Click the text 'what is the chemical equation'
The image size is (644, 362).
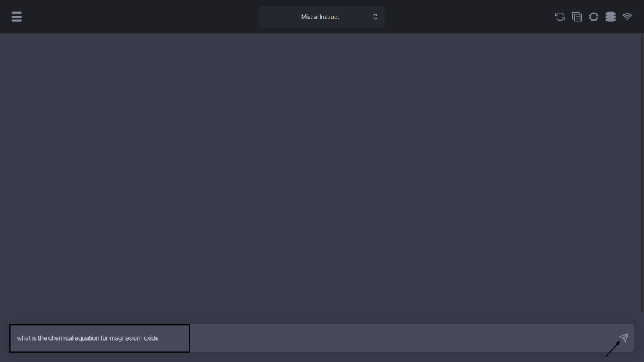[58, 338]
